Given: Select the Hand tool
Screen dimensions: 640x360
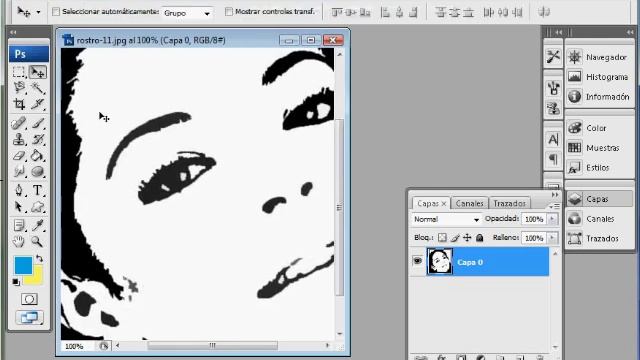Looking at the screenshot, I should coord(19,241).
